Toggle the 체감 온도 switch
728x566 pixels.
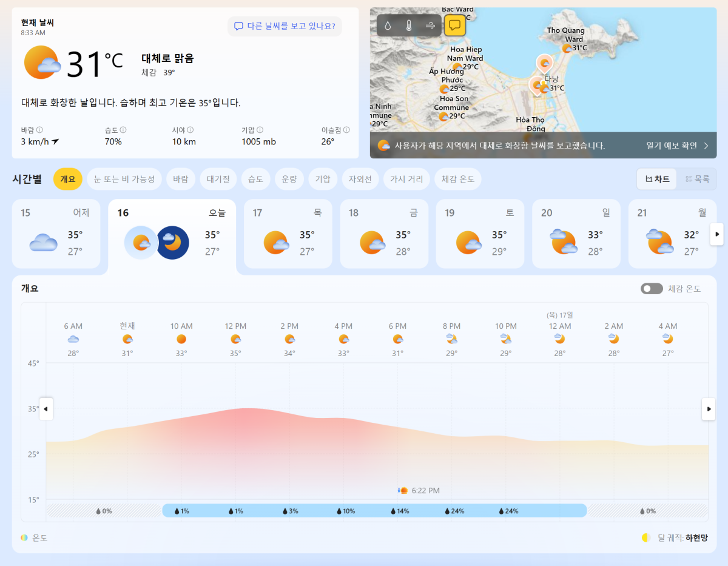652,289
